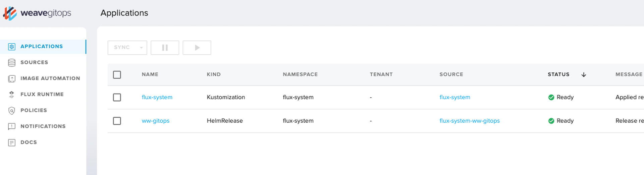Check the flux-system row checkbox
644x175 pixels.
click(x=117, y=98)
